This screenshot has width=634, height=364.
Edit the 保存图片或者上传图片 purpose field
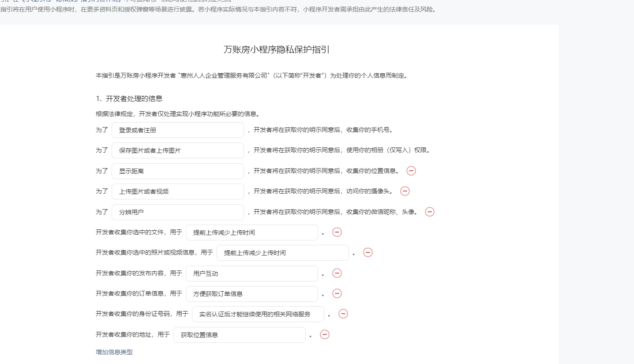point(178,150)
